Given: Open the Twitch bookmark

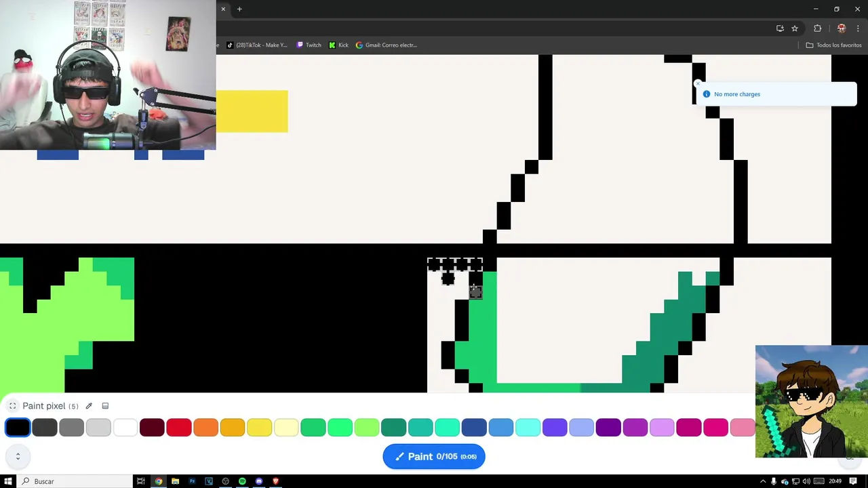Looking at the screenshot, I should pos(309,45).
